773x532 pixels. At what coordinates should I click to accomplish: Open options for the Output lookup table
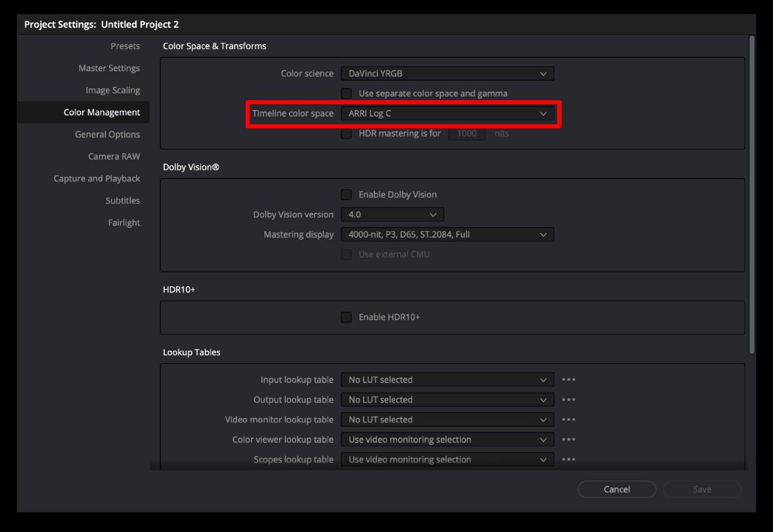coord(568,399)
